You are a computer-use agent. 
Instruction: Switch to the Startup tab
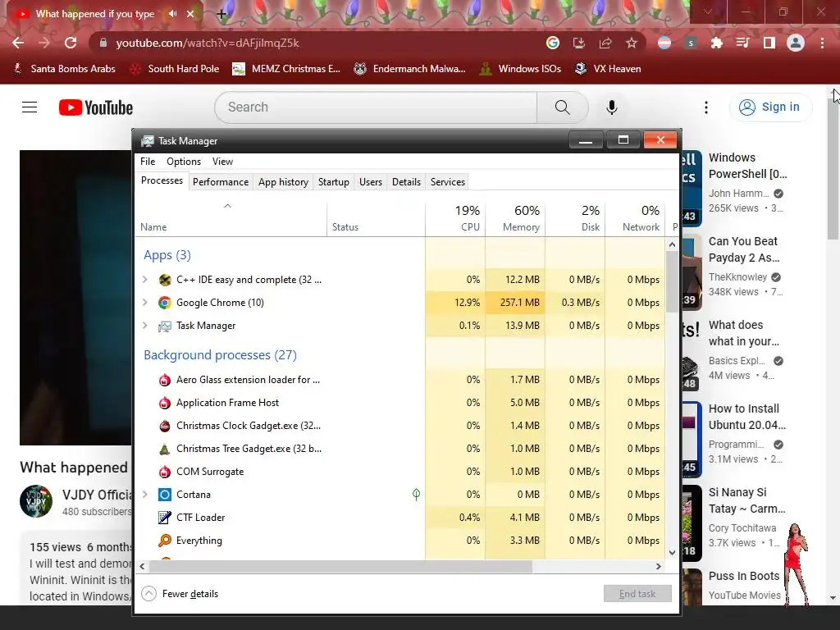334,182
